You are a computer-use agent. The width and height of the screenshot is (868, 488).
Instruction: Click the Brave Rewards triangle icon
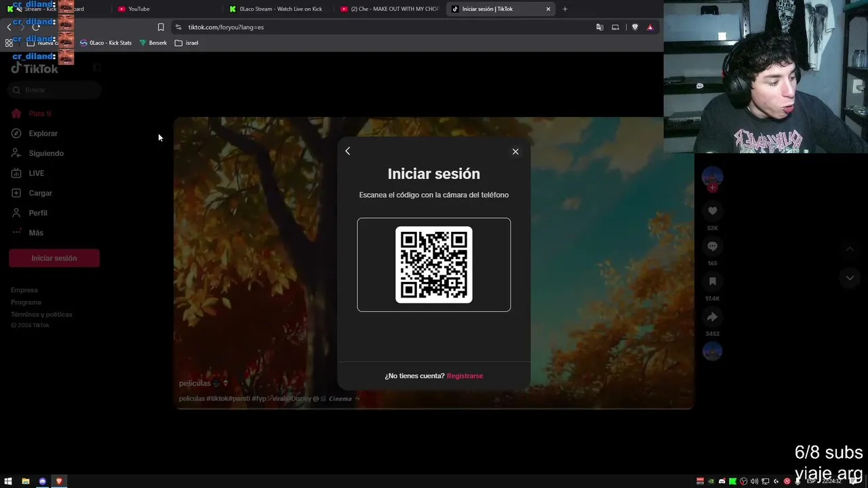650,27
